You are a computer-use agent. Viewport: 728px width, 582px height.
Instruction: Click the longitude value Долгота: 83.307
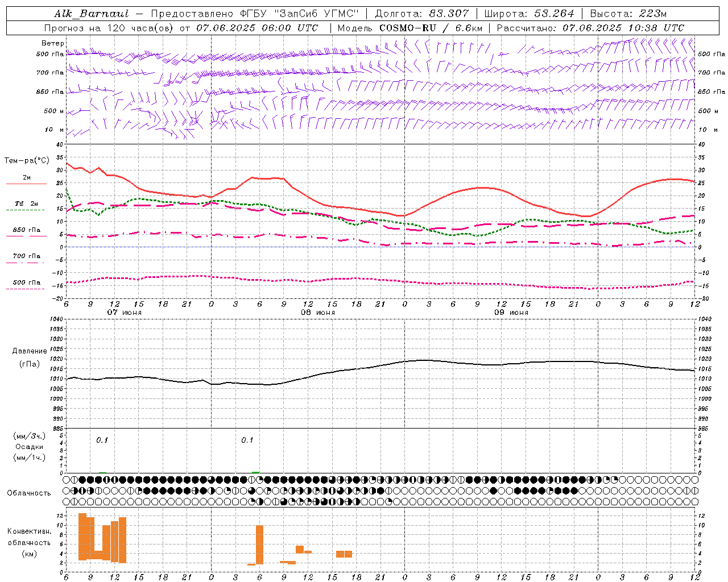tap(421, 14)
